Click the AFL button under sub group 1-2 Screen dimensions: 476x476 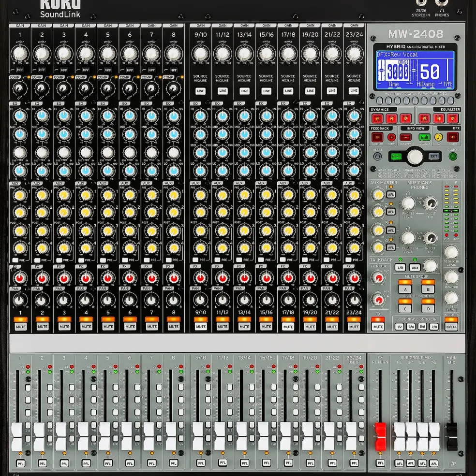click(399, 463)
